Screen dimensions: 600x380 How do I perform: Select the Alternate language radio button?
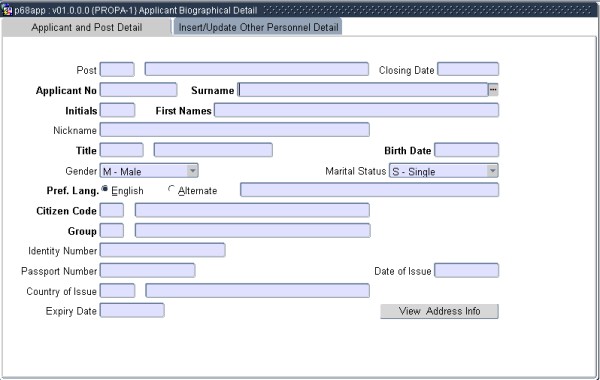171,189
